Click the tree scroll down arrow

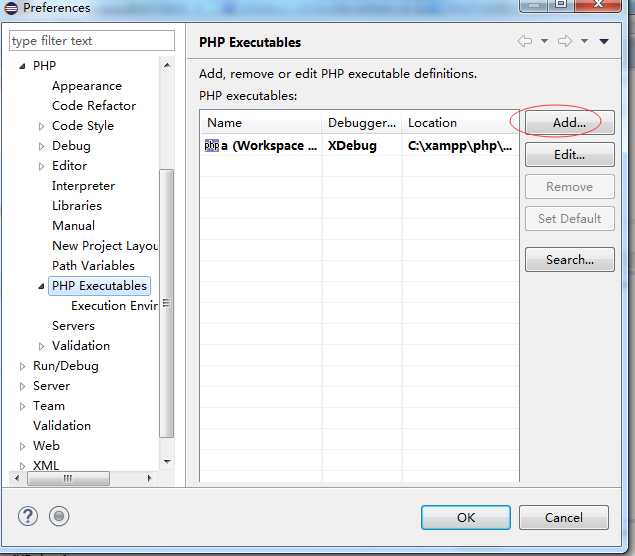coord(167,461)
